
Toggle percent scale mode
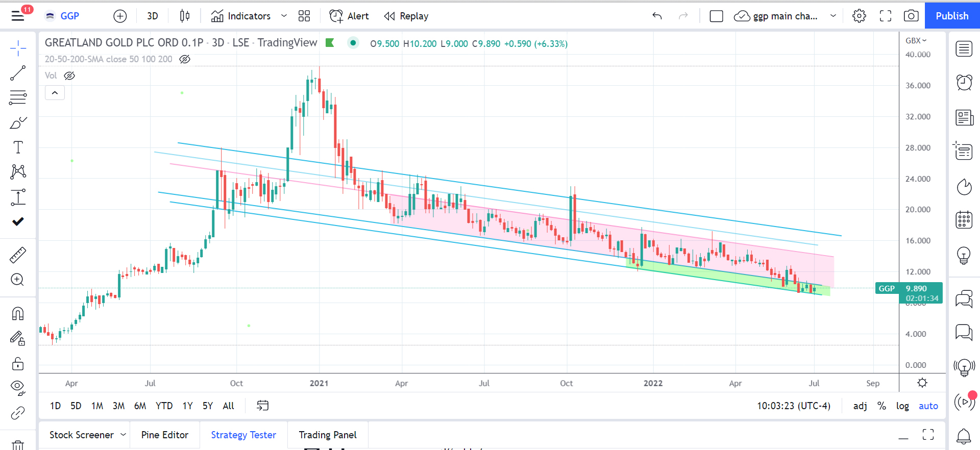881,406
